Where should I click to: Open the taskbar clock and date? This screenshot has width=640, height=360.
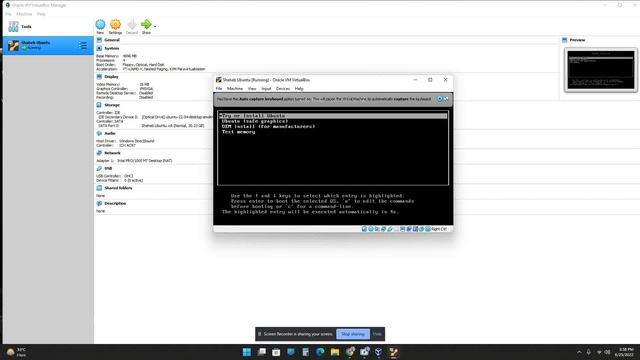(625, 352)
